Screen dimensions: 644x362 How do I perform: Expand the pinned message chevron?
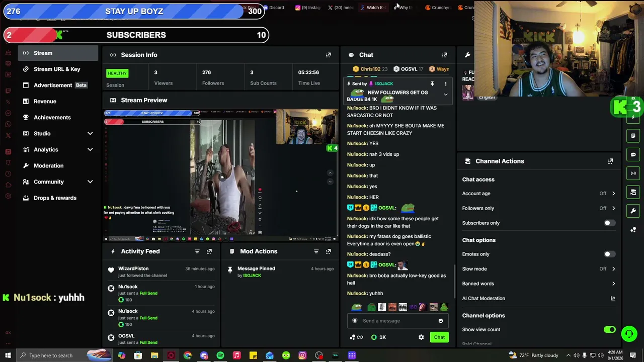coord(445,95)
